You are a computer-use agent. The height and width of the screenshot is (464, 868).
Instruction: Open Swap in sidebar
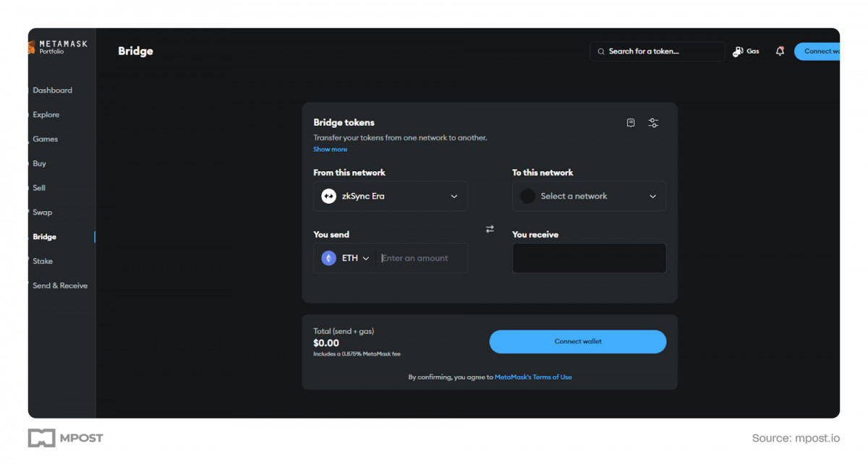tap(42, 212)
